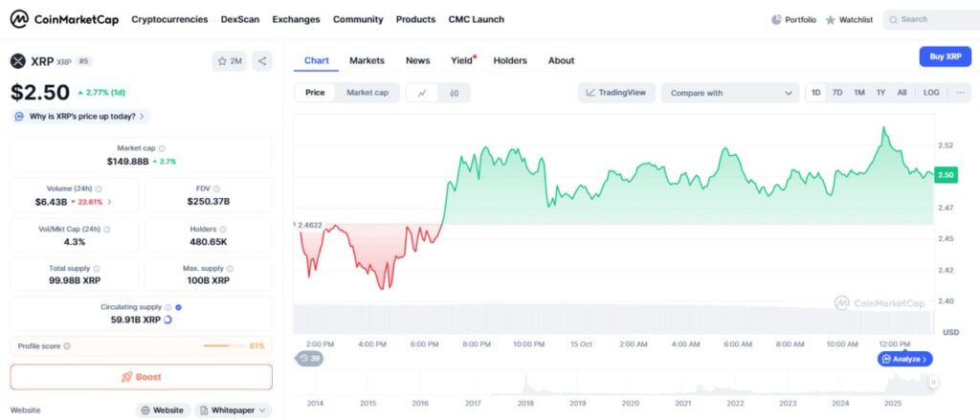Click the 480.65K holders value

tap(208, 242)
